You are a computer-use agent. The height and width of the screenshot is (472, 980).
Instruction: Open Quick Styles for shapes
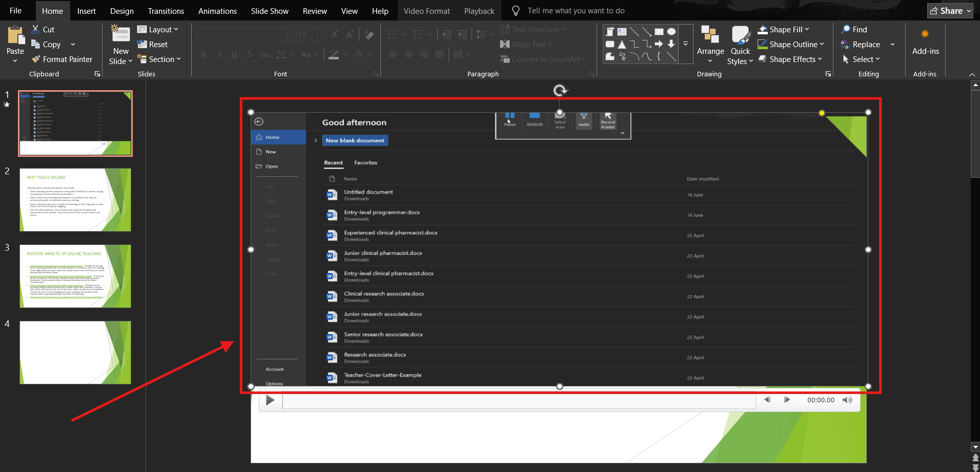740,44
